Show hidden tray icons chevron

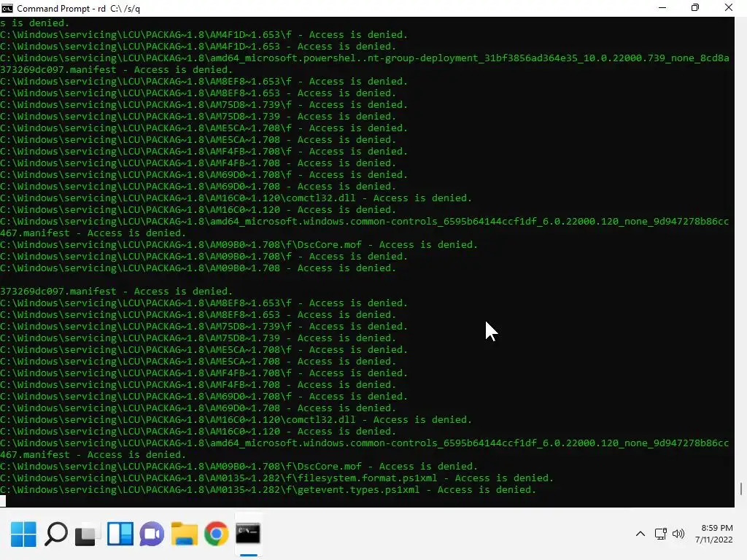coord(640,534)
